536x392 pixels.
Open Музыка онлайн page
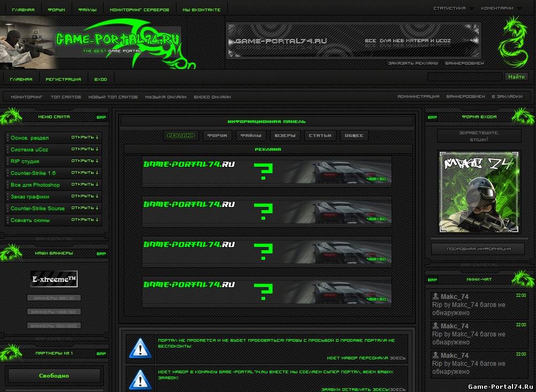click(166, 97)
